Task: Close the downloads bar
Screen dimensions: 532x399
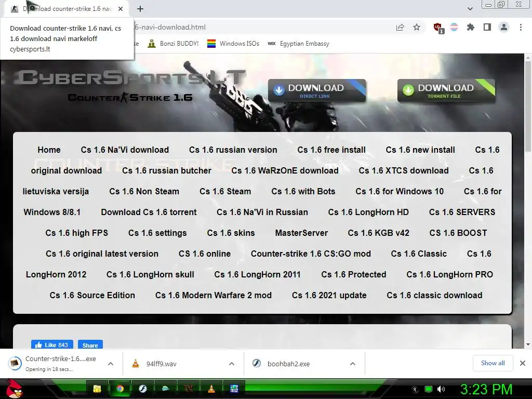Action: pyautogui.click(x=523, y=363)
